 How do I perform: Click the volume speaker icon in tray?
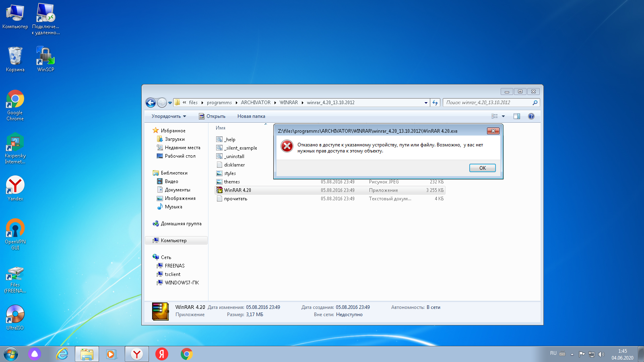pos(601,354)
